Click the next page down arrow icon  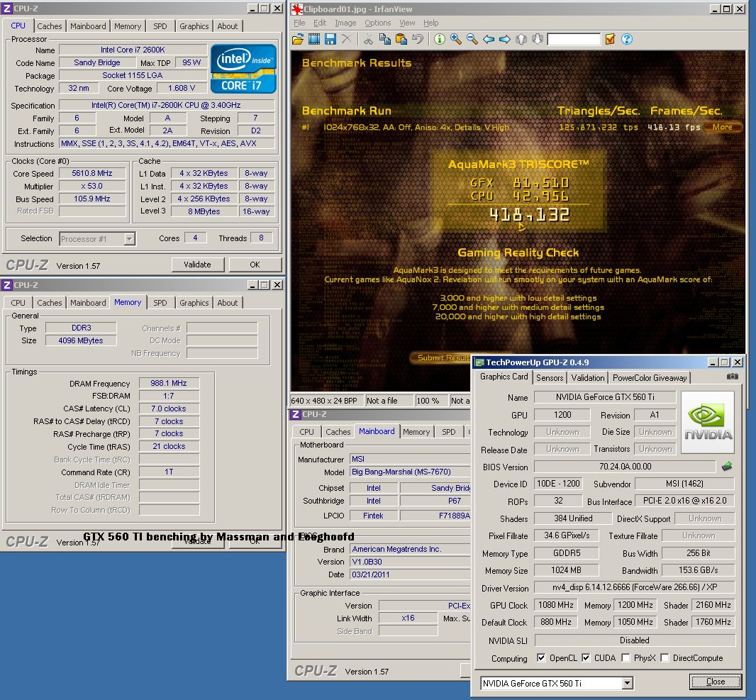click(538, 40)
